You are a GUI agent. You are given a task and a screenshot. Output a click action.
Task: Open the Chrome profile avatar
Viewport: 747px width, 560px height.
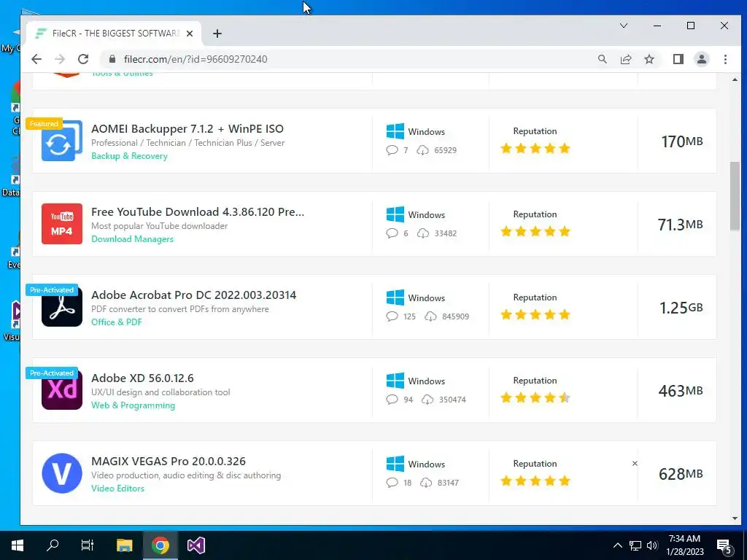702,59
